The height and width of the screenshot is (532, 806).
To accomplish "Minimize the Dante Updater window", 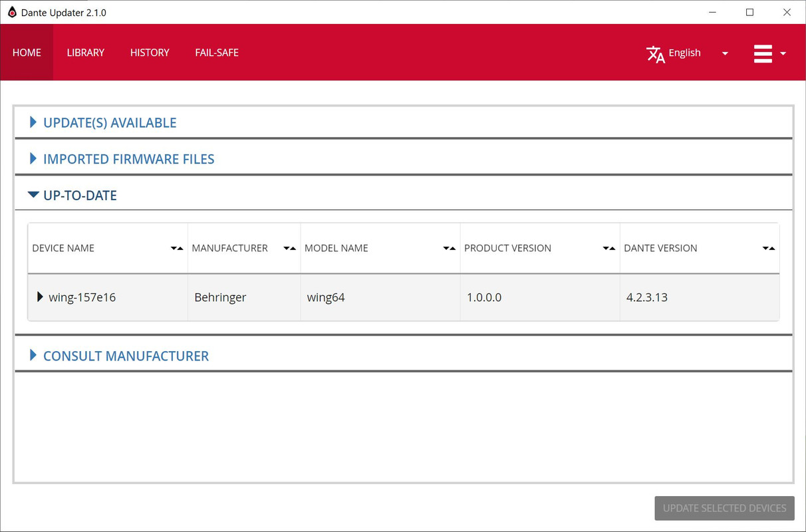I will click(713, 12).
